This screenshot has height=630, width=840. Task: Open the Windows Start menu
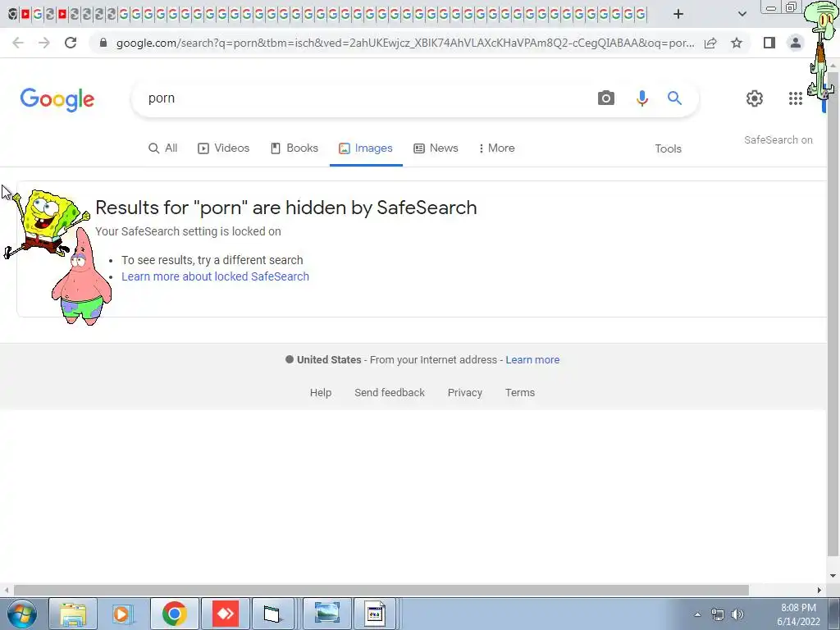[21, 614]
